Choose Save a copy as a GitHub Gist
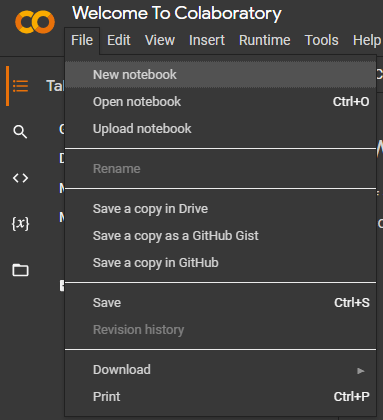383x420 pixels. pos(220,236)
